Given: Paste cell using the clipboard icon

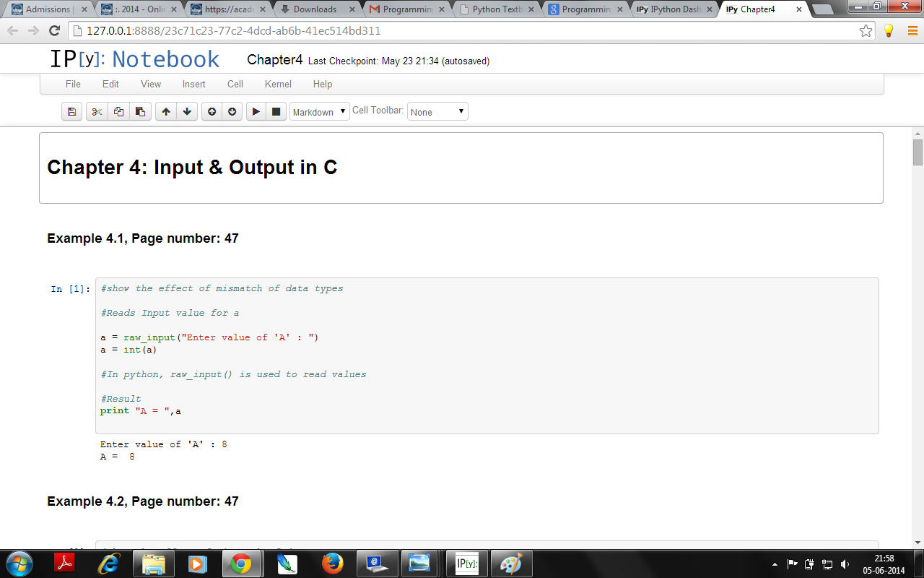Looking at the screenshot, I should pos(140,112).
